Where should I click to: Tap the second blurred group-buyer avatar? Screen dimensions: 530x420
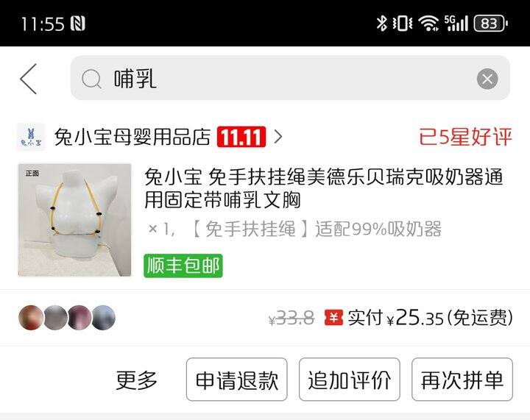coord(55,317)
